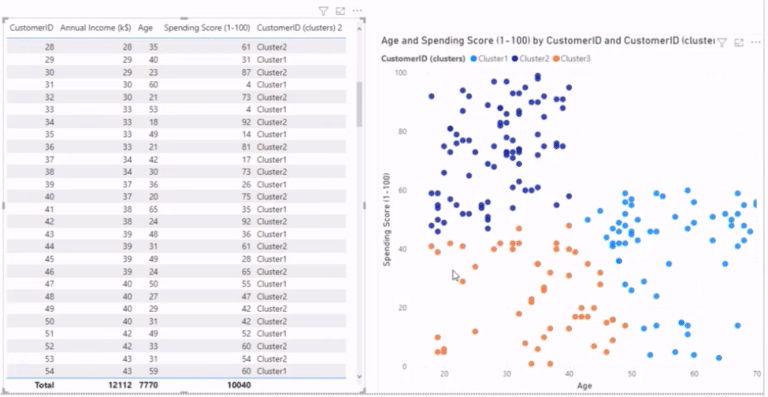Select Cluster3 orange legend item
Image resolution: width=768 pixels, height=397 pixels.
click(572, 59)
